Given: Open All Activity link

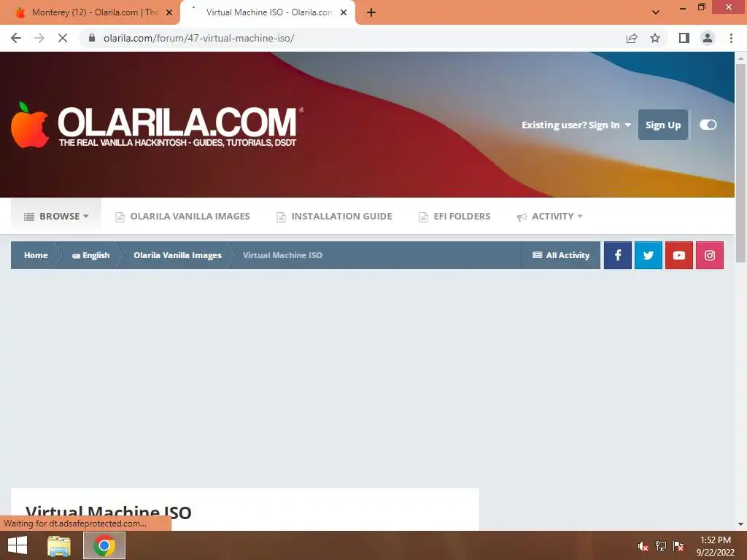Looking at the screenshot, I should coord(561,255).
